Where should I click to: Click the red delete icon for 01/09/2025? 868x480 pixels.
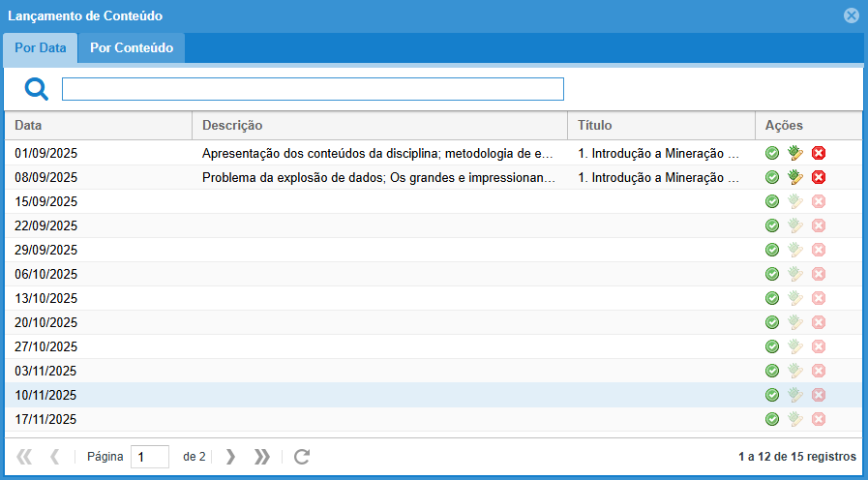[x=819, y=153]
